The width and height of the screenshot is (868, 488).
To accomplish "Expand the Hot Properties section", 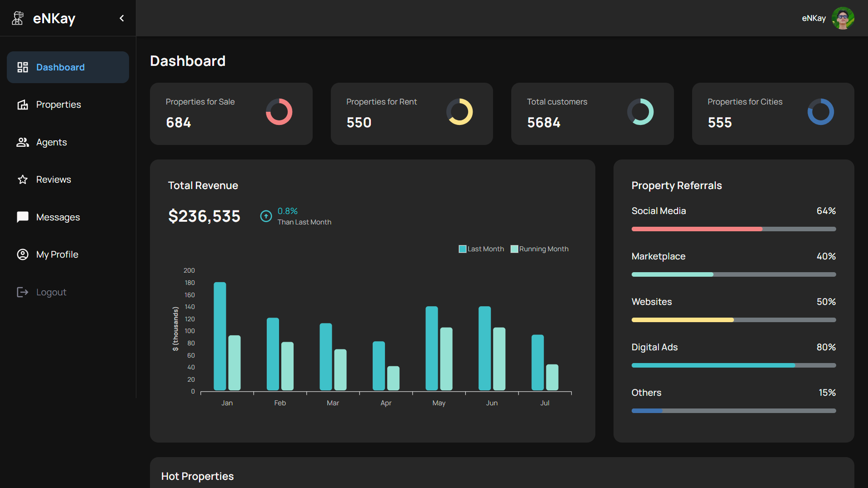I will point(197,476).
